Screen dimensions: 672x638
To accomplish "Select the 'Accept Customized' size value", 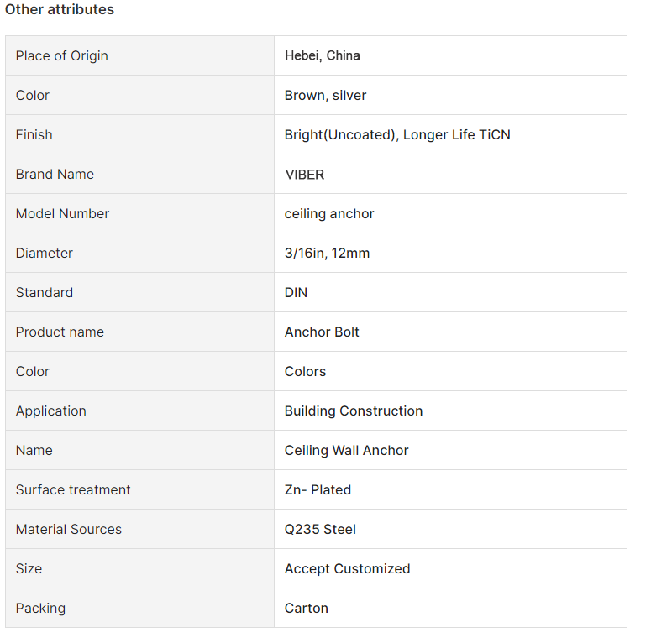I will [347, 568].
